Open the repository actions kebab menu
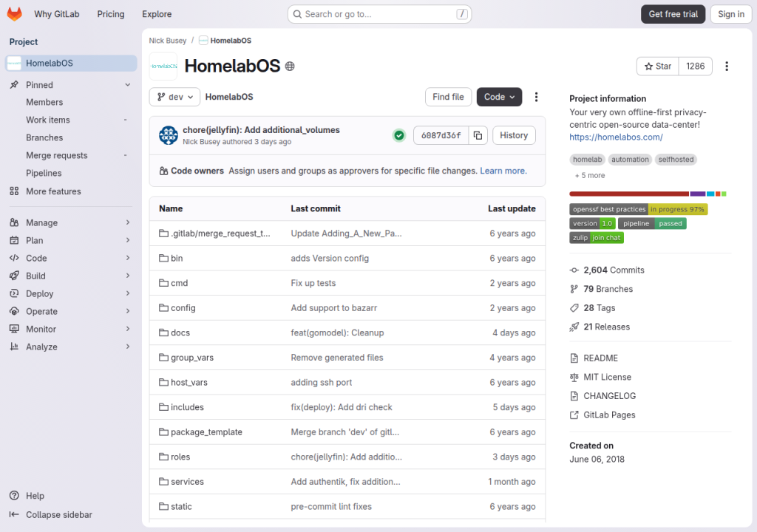This screenshot has height=532, width=757. [536, 97]
